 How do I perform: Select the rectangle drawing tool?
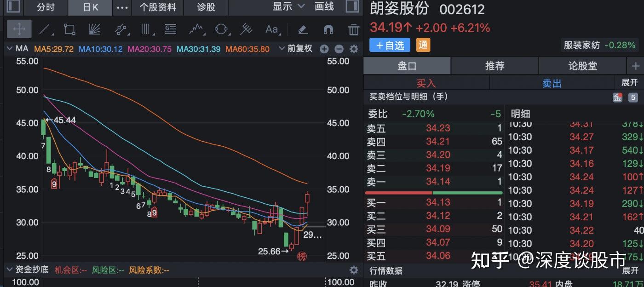coord(69,29)
